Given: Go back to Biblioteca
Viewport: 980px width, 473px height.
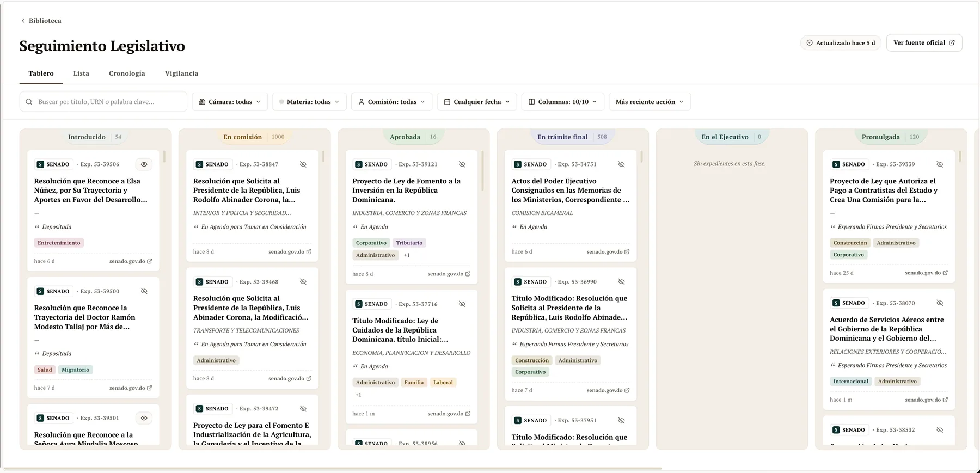Looking at the screenshot, I should pyautogui.click(x=41, y=21).
